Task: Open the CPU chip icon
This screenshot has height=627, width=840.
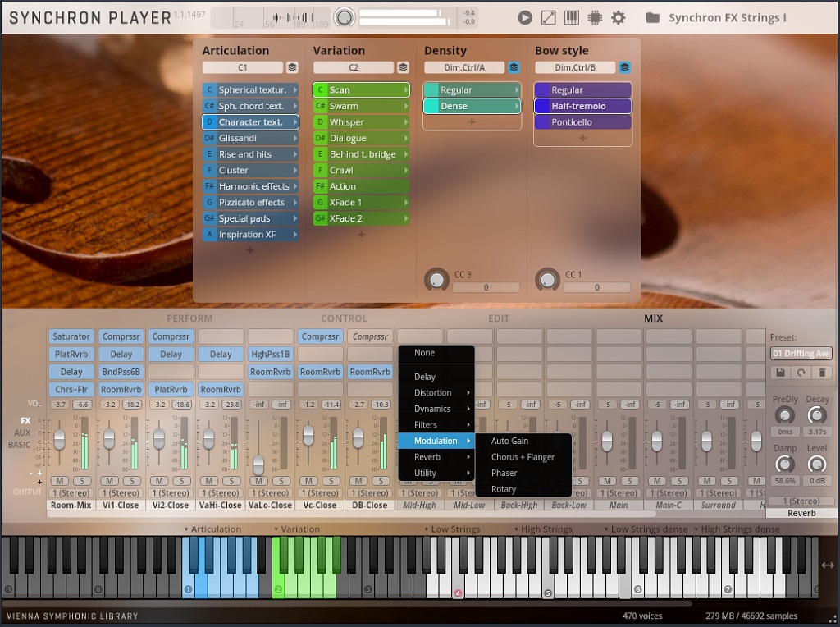Action: coord(595,18)
